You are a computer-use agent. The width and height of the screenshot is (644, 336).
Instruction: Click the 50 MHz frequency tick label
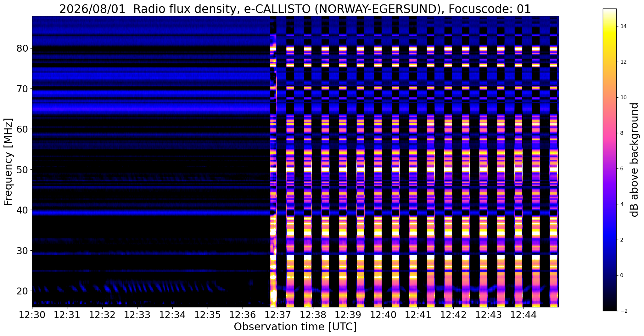tap(23, 170)
